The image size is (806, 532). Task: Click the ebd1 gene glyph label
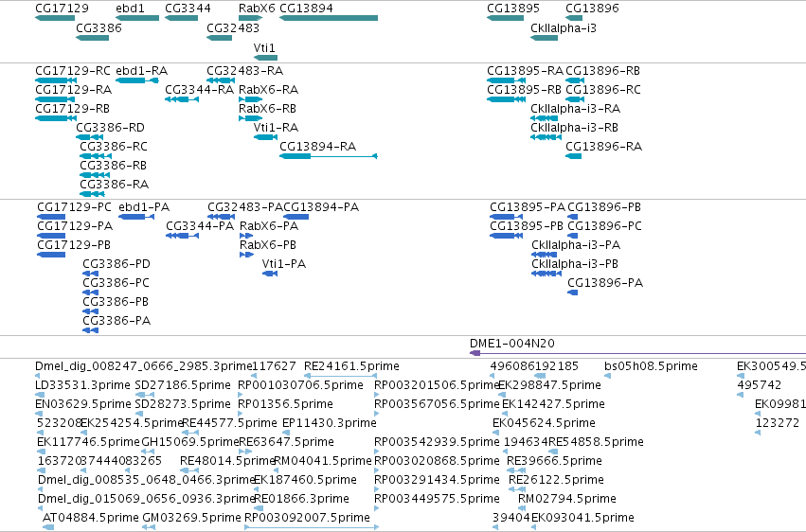pyautogui.click(x=130, y=9)
